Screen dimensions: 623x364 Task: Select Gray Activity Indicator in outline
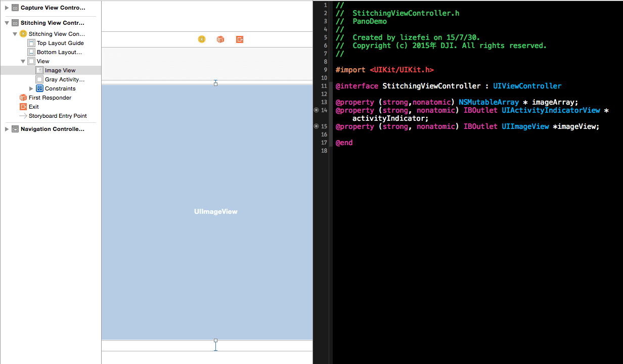64,79
